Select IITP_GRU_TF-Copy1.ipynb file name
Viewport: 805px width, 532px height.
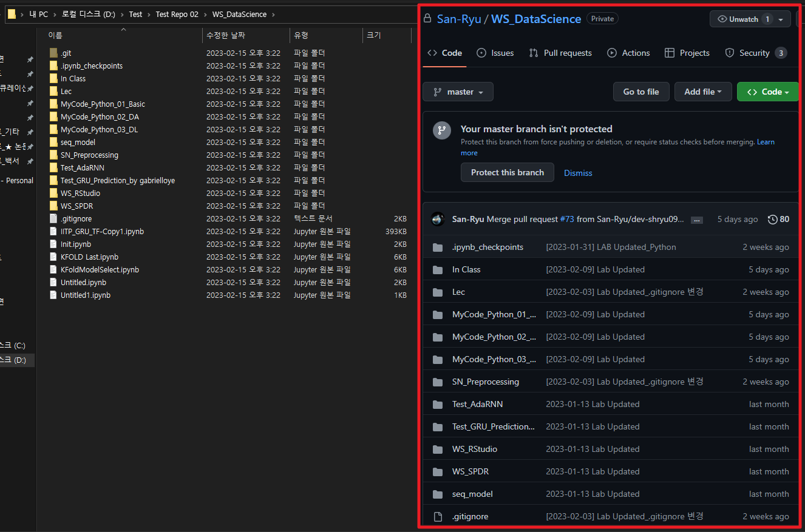click(x=102, y=231)
